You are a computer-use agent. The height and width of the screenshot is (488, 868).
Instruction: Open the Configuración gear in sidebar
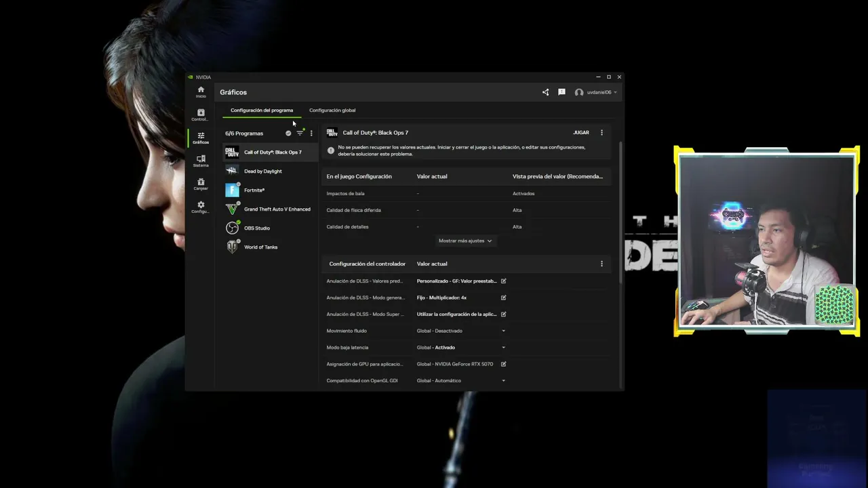(x=201, y=207)
